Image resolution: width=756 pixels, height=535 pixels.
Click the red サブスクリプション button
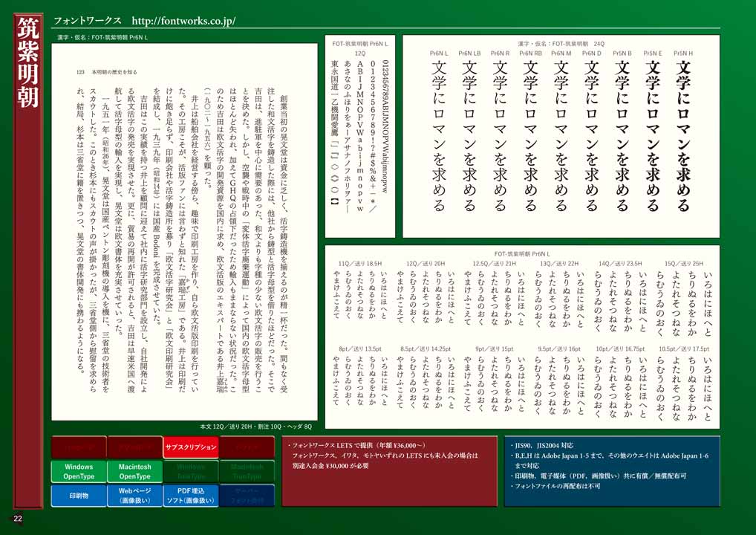(x=191, y=447)
